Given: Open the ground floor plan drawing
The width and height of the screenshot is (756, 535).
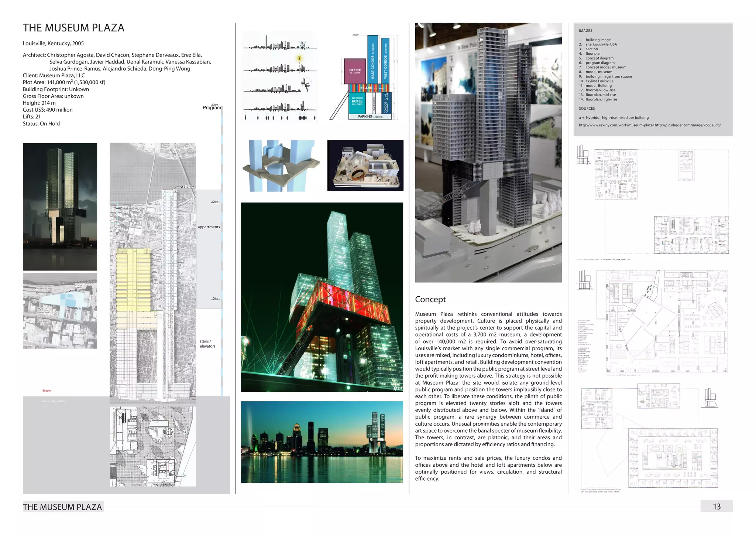Looking at the screenshot, I should pos(153,446).
